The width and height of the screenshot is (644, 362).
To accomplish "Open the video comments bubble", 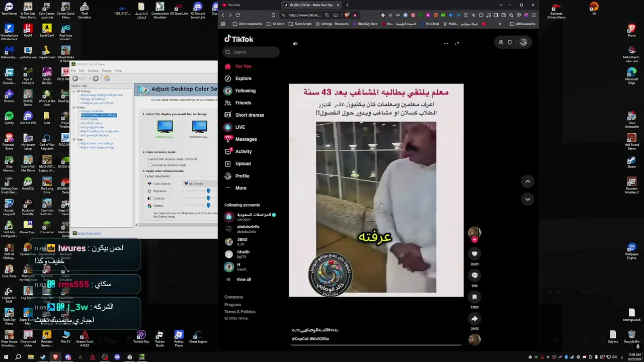I will coord(474,276).
